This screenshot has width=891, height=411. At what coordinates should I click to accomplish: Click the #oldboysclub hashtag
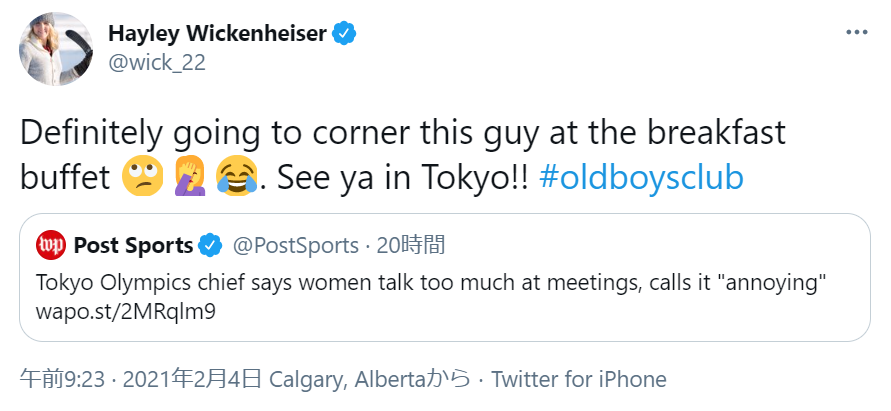[x=641, y=177]
